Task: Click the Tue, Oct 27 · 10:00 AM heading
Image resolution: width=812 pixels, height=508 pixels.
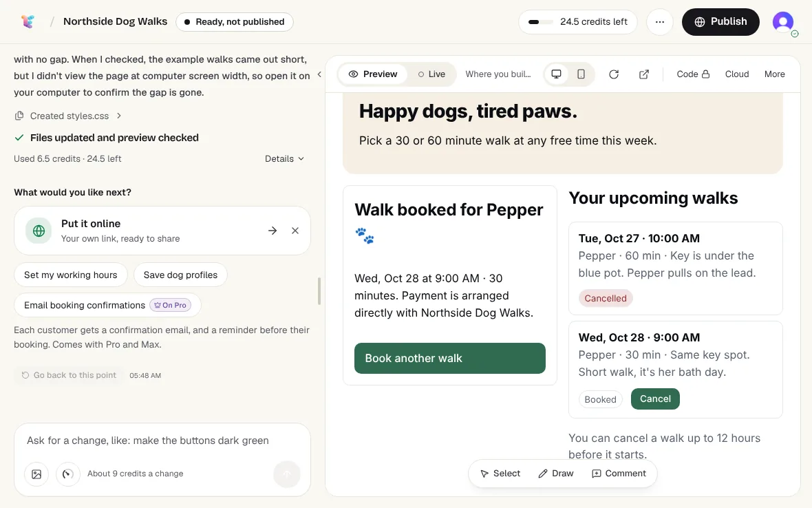Action: point(639,238)
